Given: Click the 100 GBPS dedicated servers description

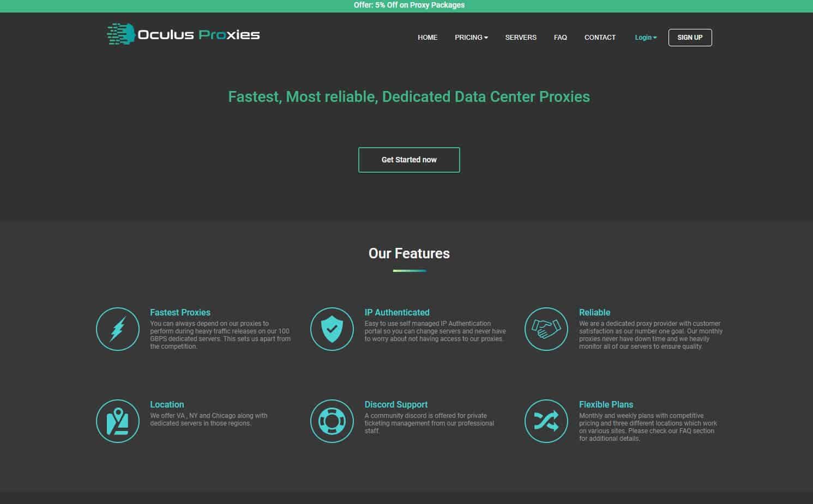Looking at the screenshot, I should click(220, 335).
